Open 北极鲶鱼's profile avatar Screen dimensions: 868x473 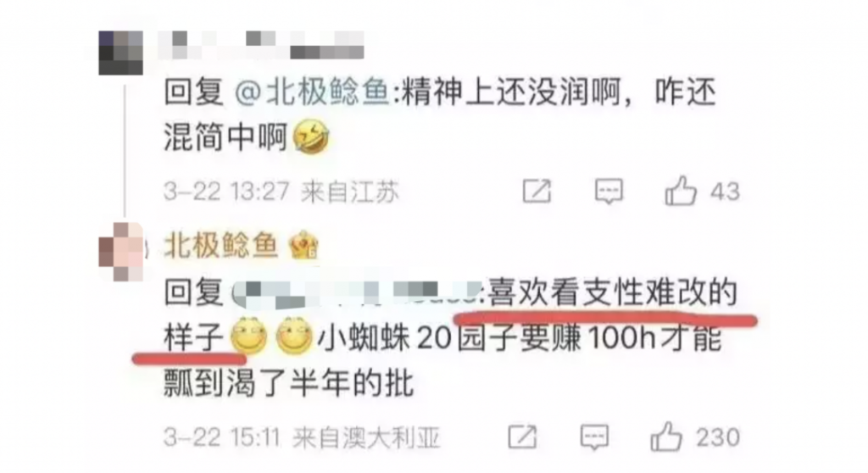[x=120, y=252]
